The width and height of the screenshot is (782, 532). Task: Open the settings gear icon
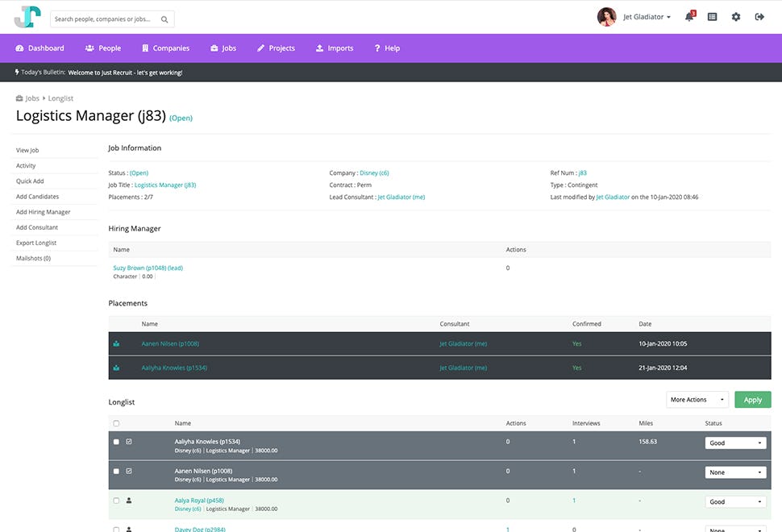[x=736, y=17]
